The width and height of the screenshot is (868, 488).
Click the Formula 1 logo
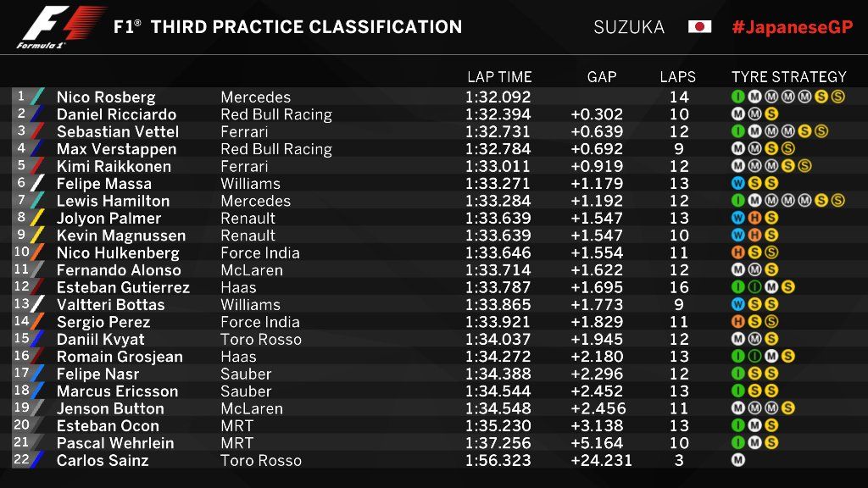pyautogui.click(x=59, y=27)
